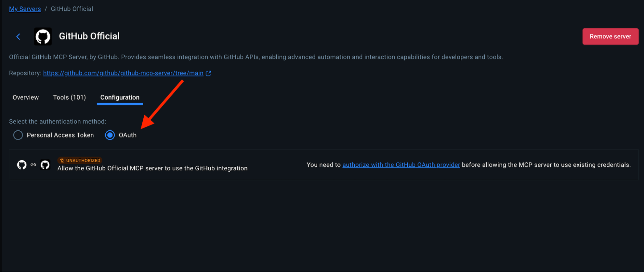644x272 pixels.
Task: Select the OAuth radio button
Action: tap(110, 135)
